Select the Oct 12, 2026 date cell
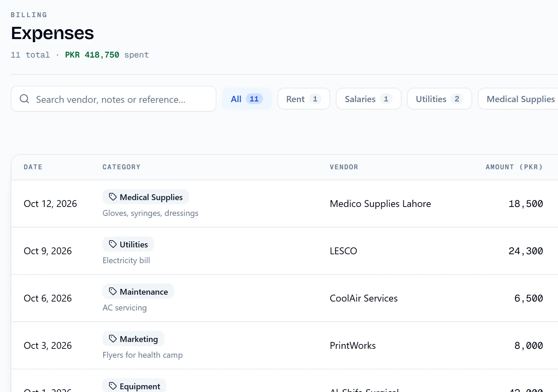 point(50,204)
